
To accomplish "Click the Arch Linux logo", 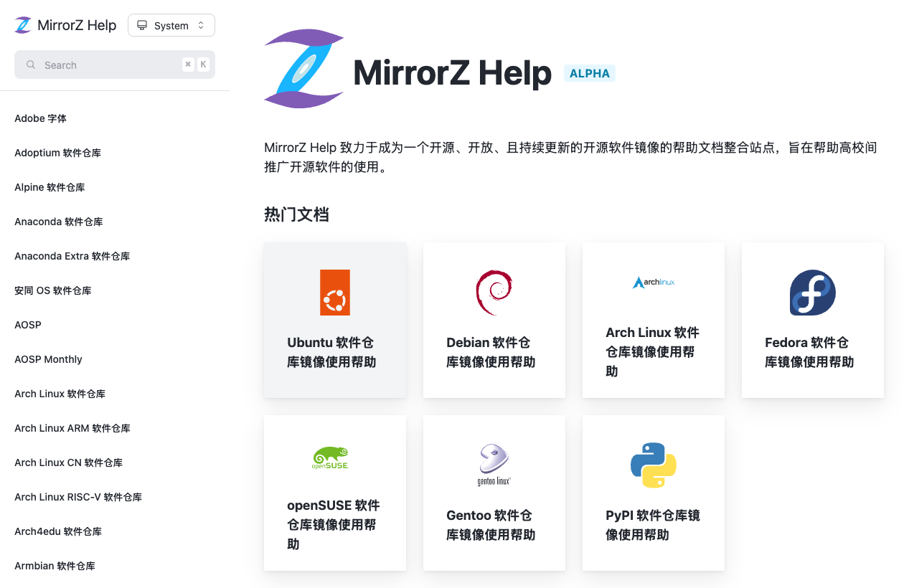I will point(654,283).
